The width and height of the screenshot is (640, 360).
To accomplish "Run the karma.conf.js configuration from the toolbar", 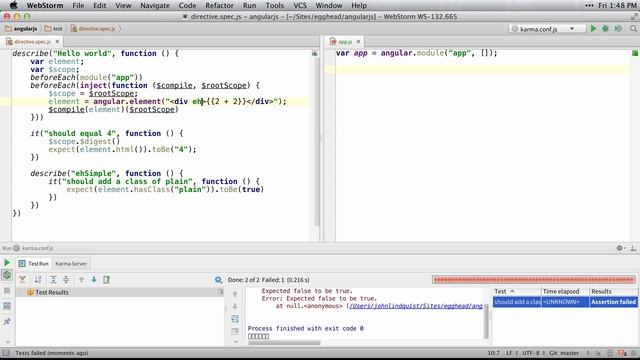I will 593,29.
